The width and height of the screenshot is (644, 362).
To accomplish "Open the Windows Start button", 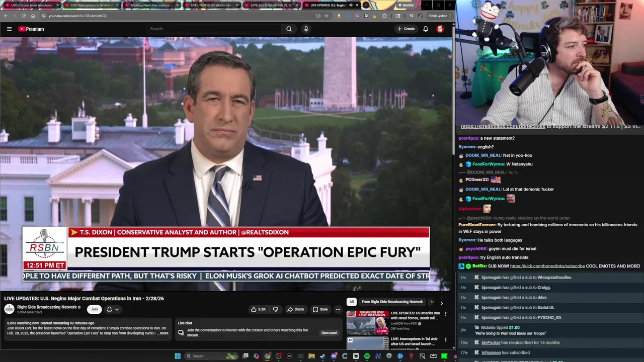I will click(x=177, y=356).
